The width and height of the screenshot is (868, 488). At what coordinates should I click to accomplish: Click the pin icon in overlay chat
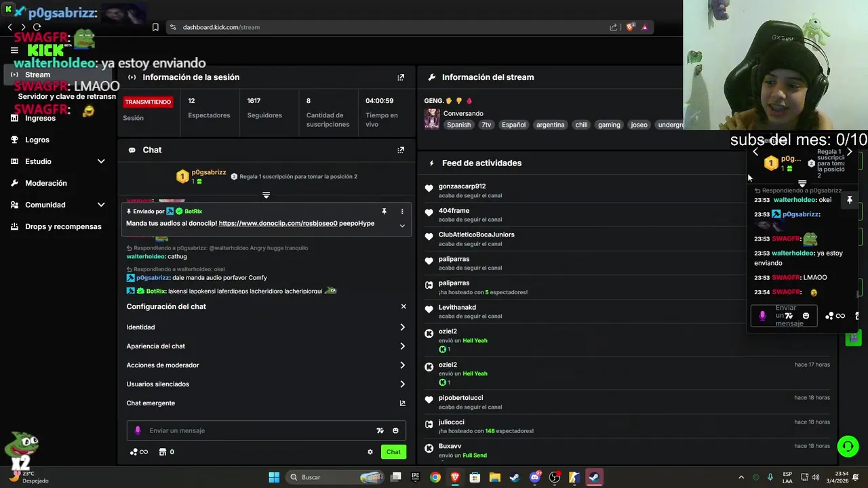[849, 200]
